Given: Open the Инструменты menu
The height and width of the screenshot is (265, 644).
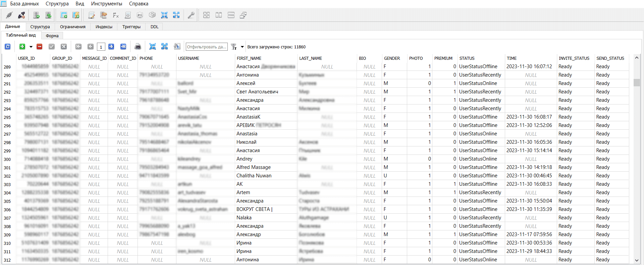Looking at the screenshot, I should [x=106, y=4].
